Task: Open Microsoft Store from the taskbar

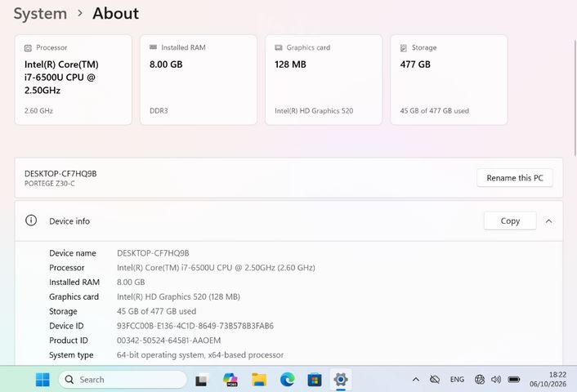Action: [315, 380]
